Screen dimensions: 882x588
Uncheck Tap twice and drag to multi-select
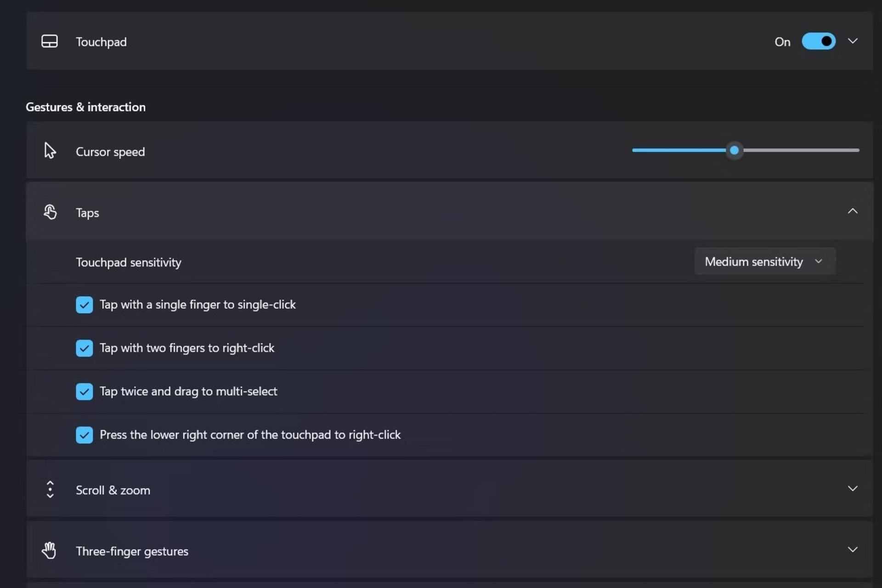click(x=85, y=391)
